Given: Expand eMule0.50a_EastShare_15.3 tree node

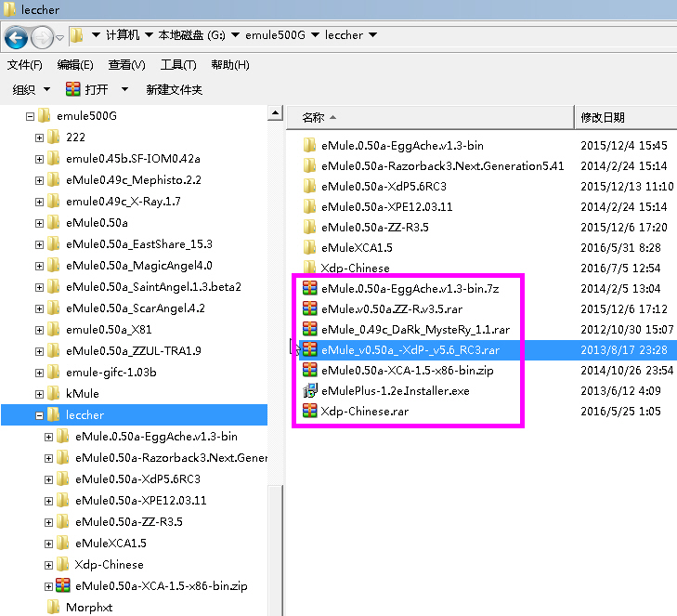Looking at the screenshot, I should [39, 244].
